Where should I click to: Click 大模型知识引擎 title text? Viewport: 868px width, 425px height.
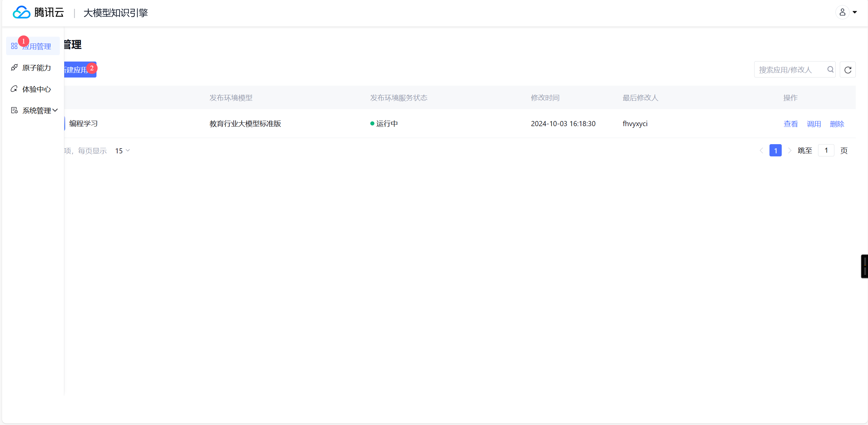[116, 13]
